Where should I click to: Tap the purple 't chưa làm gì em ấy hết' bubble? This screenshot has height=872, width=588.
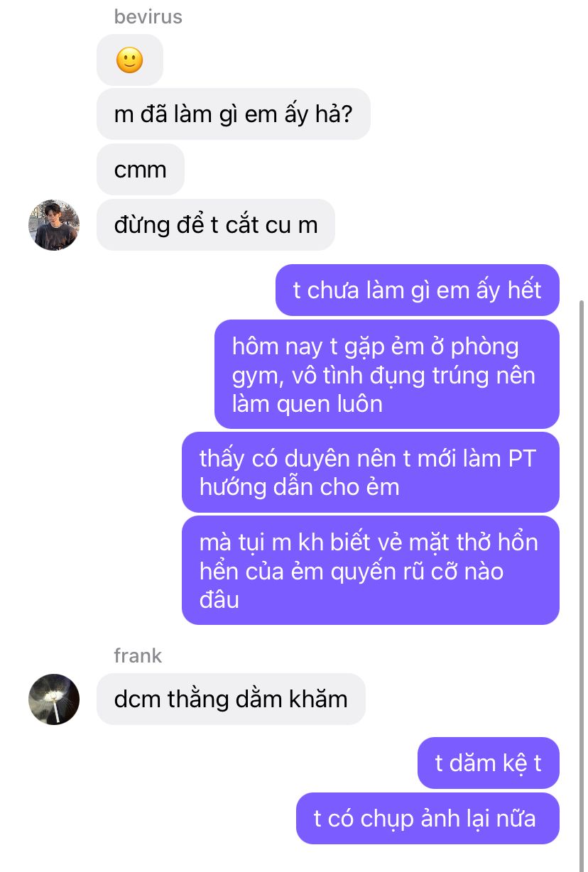(x=418, y=290)
